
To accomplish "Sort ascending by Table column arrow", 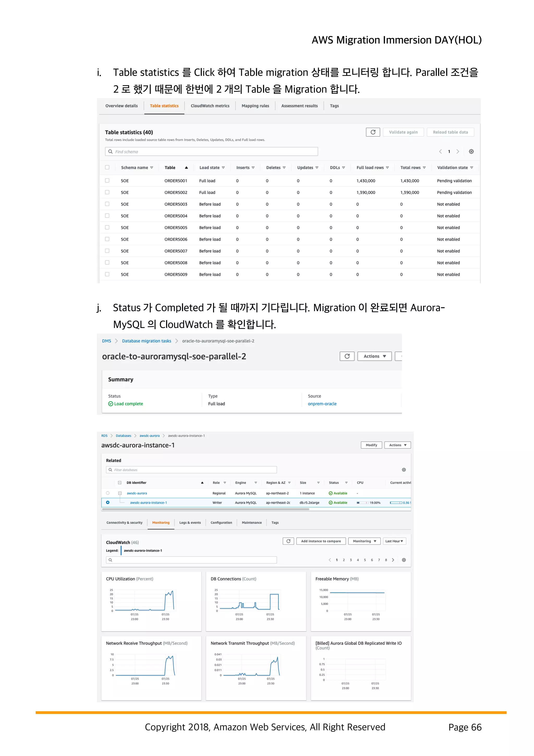I will tap(186, 167).
